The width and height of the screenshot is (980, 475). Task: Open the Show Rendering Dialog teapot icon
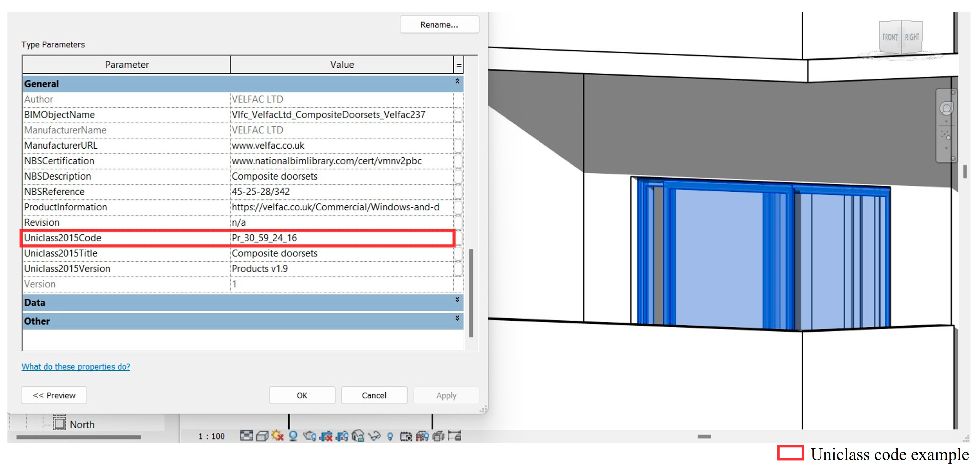pos(310,436)
